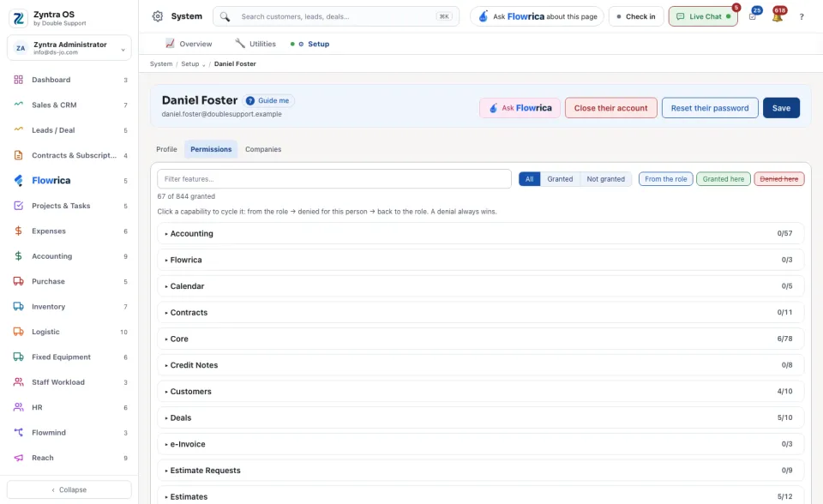
Task: Focus the global search field
Action: [x=336, y=16]
